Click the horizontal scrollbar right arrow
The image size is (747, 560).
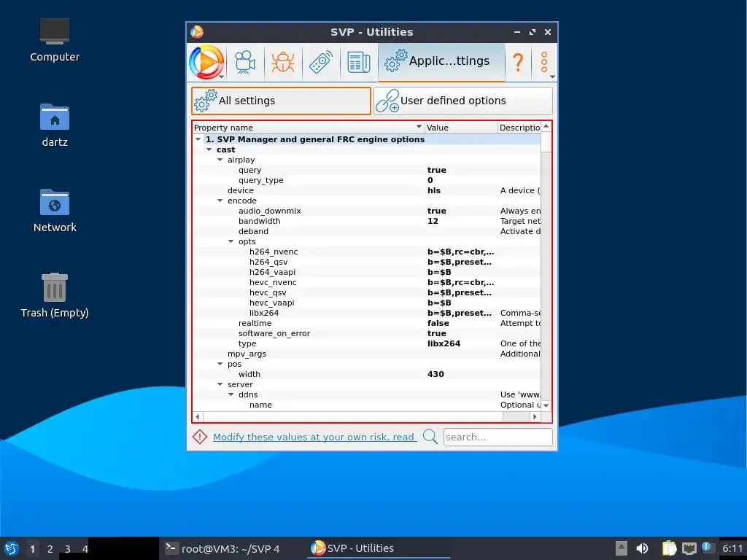535,416
